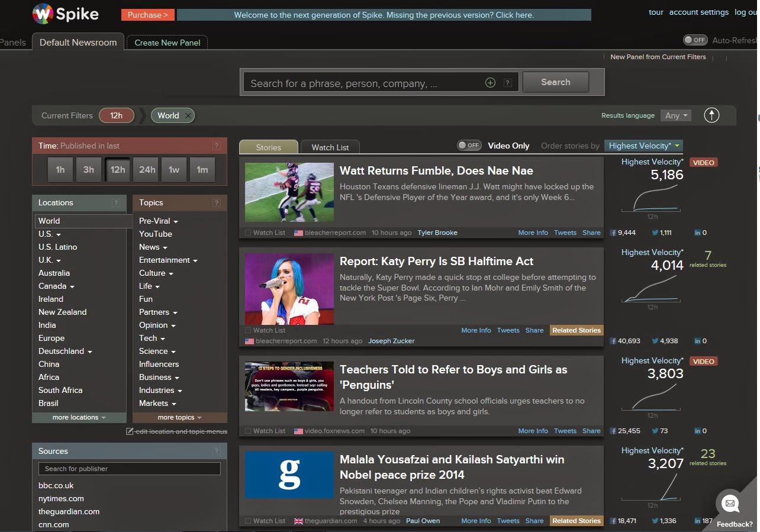Screen dimensions: 760x532
Task: Click Related Stories on Katy Perry story
Action: tap(577, 330)
